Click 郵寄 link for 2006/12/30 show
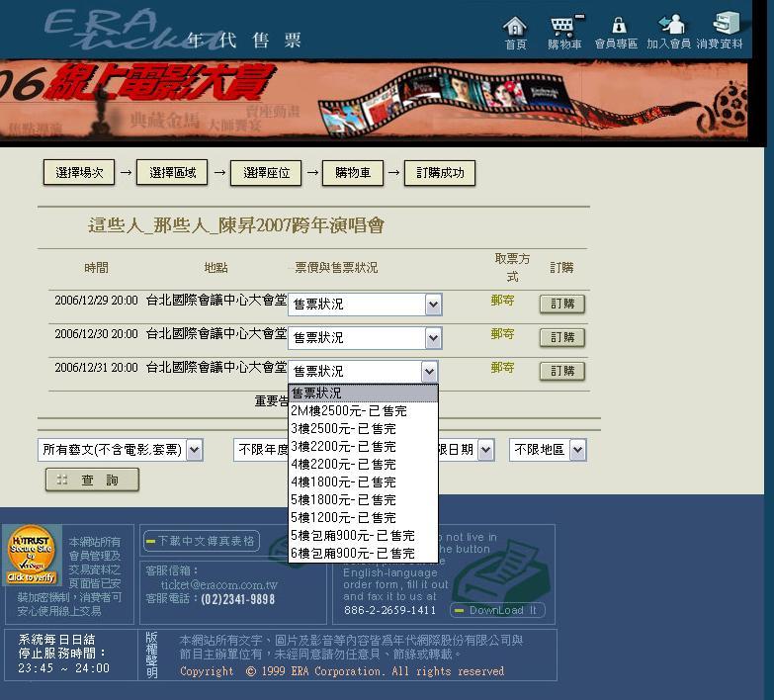Image resolution: width=774 pixels, height=700 pixels. pyautogui.click(x=502, y=334)
